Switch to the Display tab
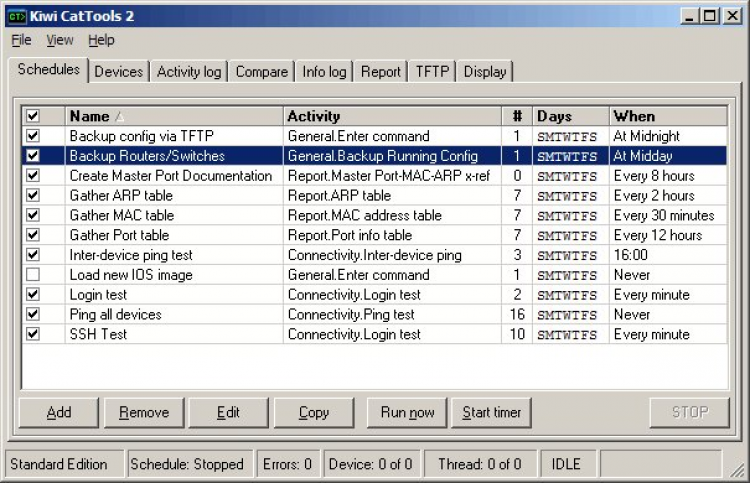Viewport: 750px width, 483px height. (485, 72)
